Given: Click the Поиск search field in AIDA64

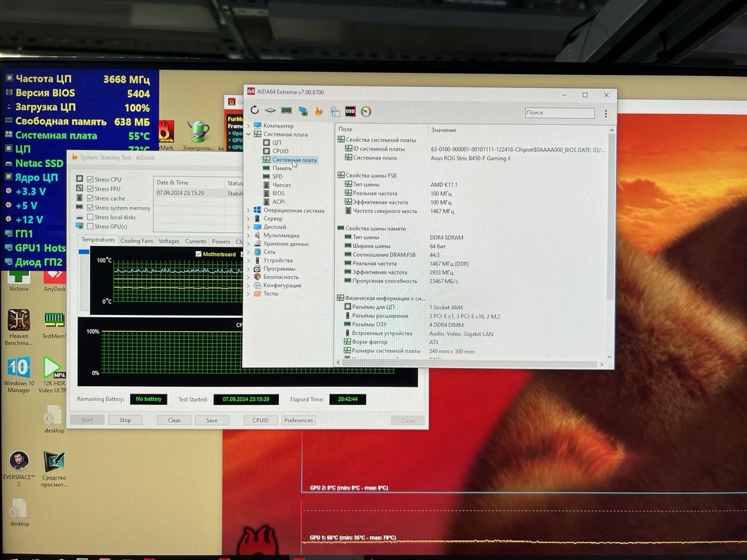Looking at the screenshot, I should (x=560, y=113).
